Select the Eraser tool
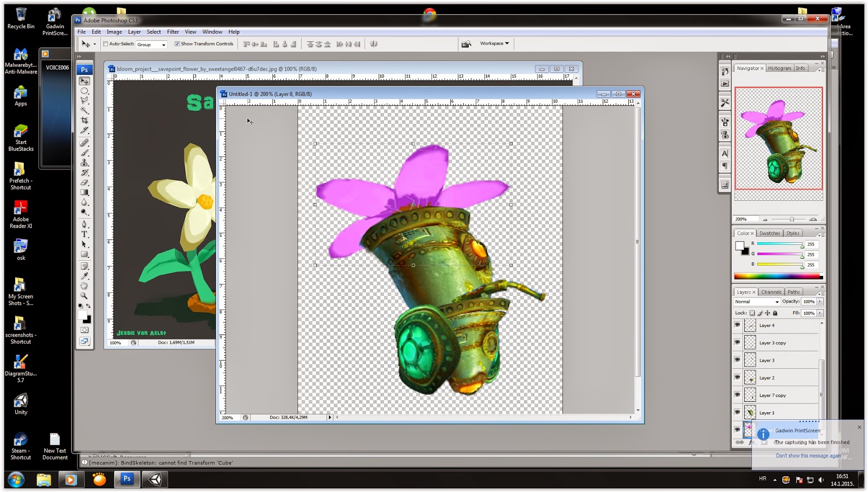This screenshot has width=868, height=492. point(85,182)
